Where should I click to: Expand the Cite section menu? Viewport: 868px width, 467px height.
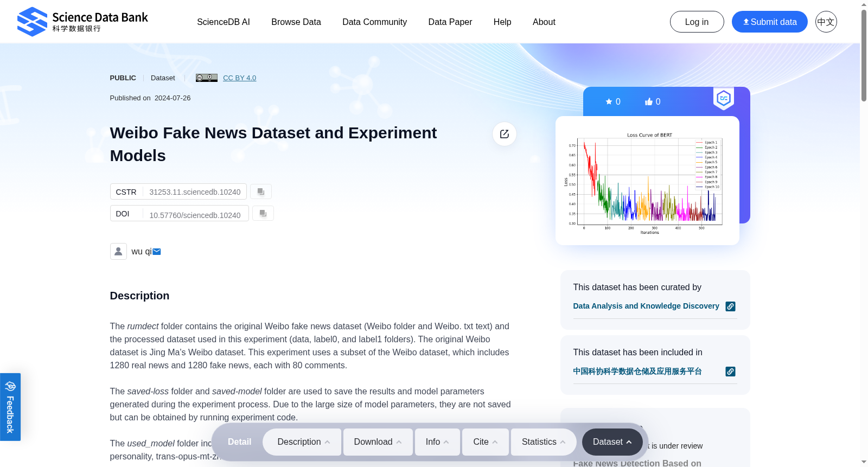pyautogui.click(x=486, y=442)
